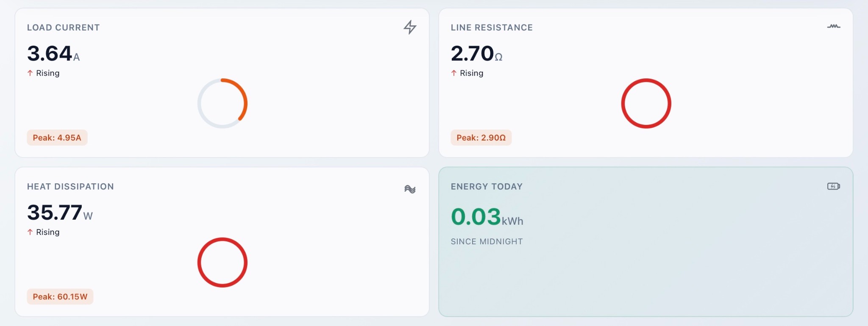
Task: Click the Peak: 2.90Ω badge
Action: 481,137
